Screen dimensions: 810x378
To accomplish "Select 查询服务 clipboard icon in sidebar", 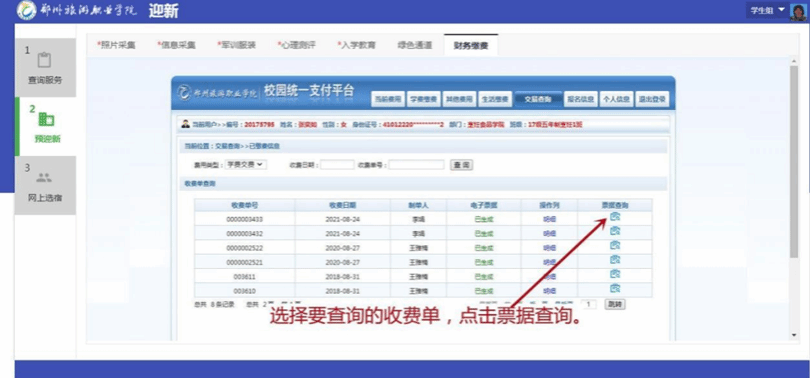I will (44, 60).
